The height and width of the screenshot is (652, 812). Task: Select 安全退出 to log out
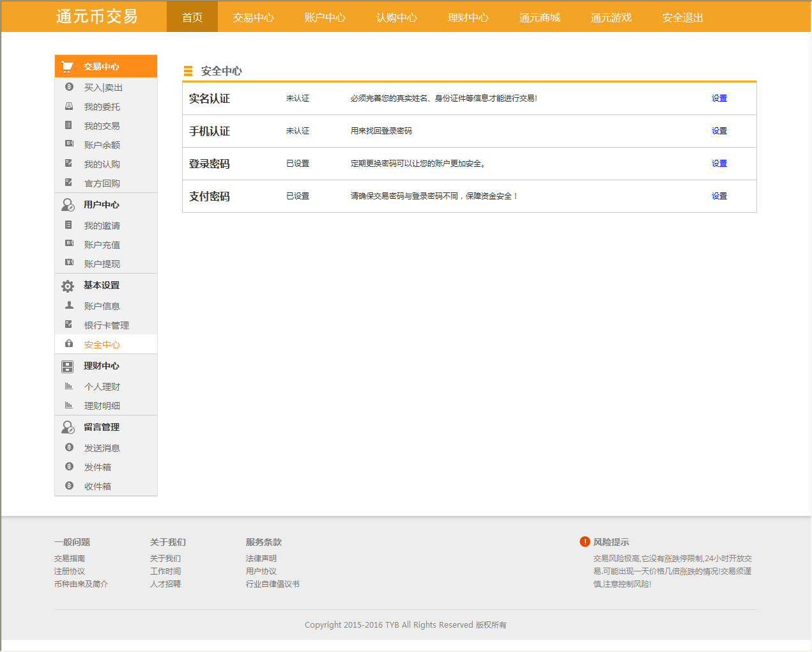[x=682, y=17]
